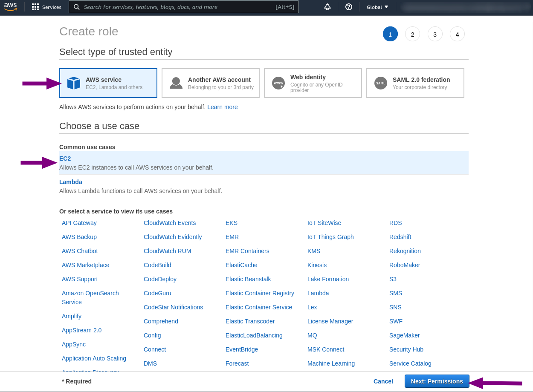Screen dimensions: 533x392
Task: Click the Web identity globe icon
Action: coord(278,83)
